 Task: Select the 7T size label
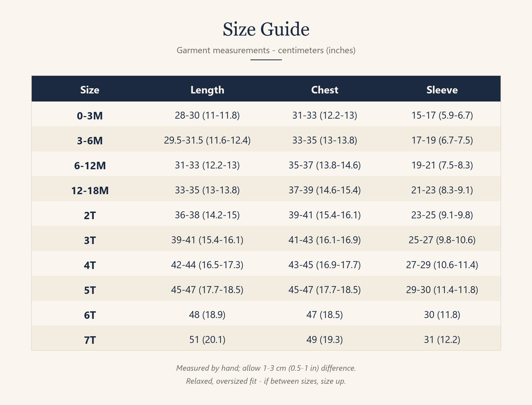90,340
